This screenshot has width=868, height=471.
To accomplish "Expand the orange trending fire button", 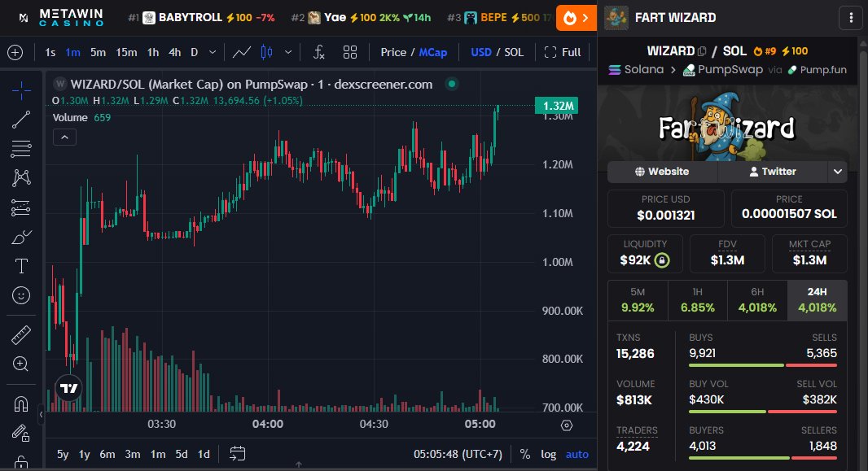I will 576,18.
